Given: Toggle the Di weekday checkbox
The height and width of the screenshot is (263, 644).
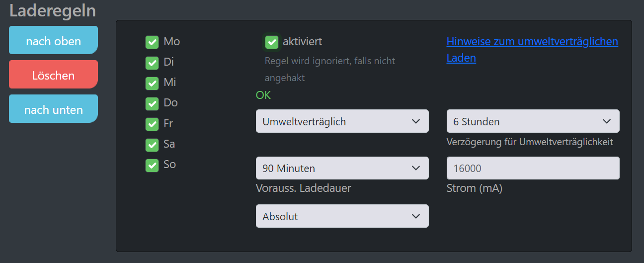Looking at the screenshot, I should [152, 63].
